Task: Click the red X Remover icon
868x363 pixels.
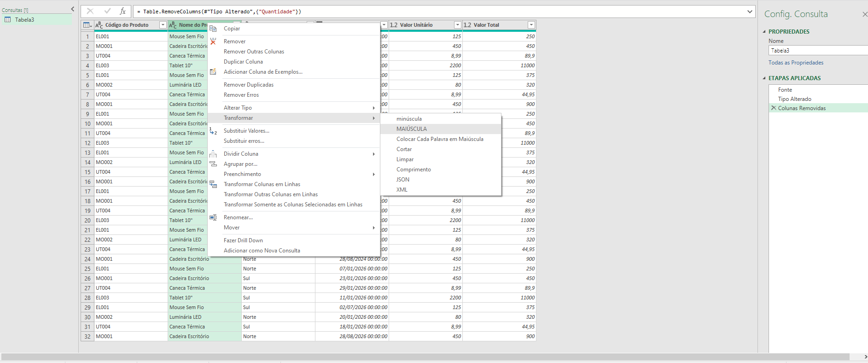Action: point(213,41)
